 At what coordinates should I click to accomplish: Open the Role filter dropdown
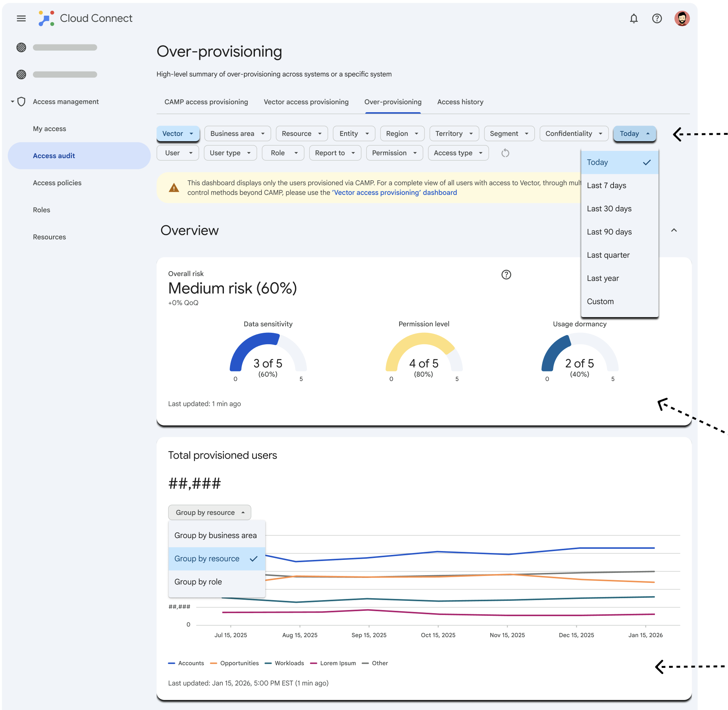click(283, 153)
